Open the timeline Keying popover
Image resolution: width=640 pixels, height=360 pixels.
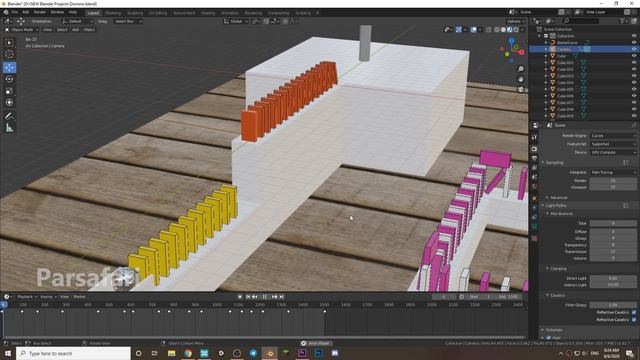48,297
